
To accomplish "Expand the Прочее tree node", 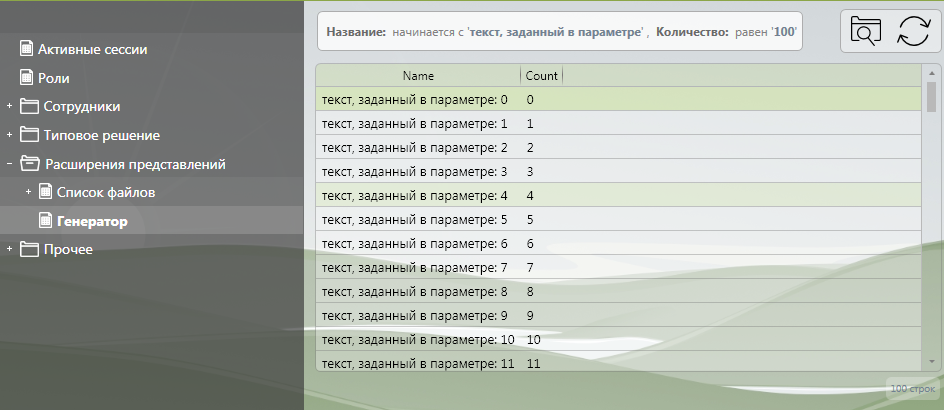I will click(9, 249).
